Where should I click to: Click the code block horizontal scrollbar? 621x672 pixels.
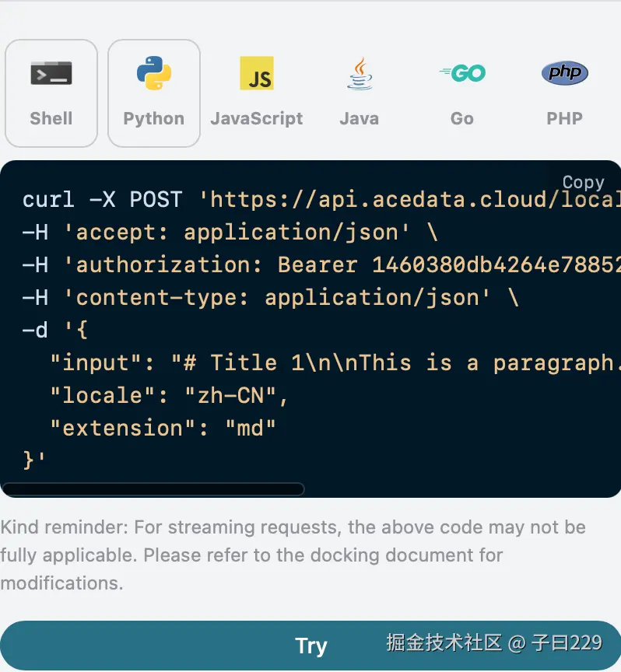click(x=153, y=489)
